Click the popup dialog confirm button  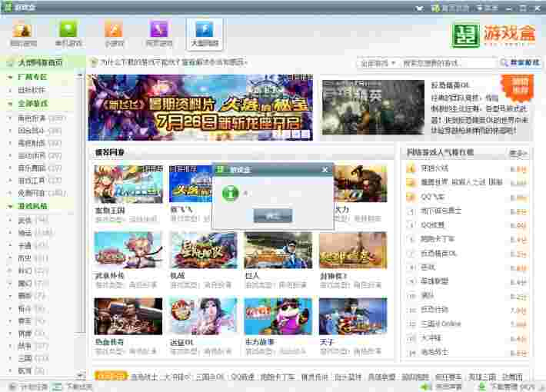pyautogui.click(x=273, y=216)
